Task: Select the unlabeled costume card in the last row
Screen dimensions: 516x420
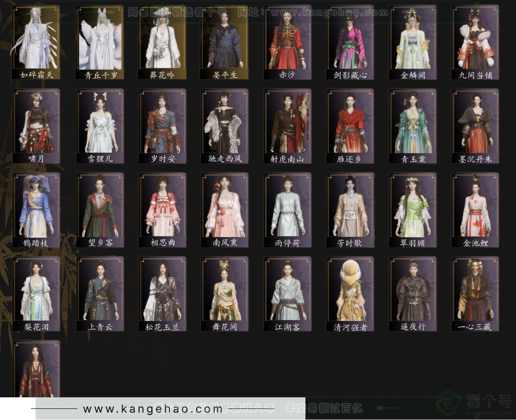Action: [37, 369]
